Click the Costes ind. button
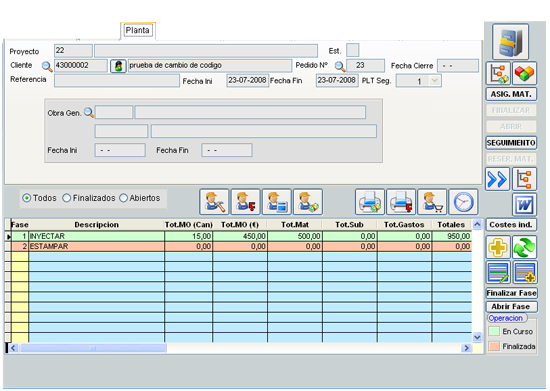This screenshot has width=550, height=391. [x=511, y=225]
